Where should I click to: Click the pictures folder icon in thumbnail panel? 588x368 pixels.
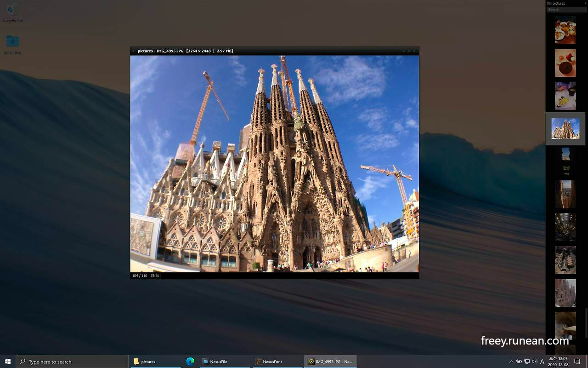tap(549, 3)
